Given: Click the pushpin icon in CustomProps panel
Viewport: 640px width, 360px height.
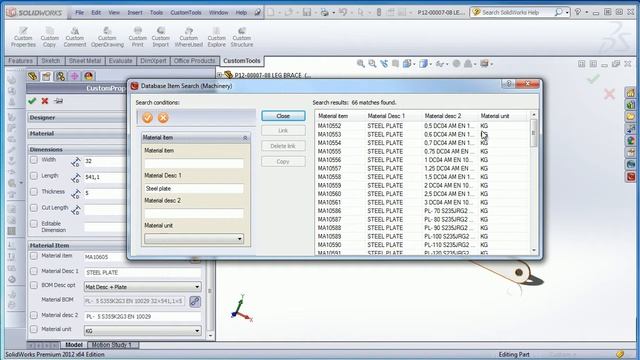Looking at the screenshot, I should click(58, 101).
